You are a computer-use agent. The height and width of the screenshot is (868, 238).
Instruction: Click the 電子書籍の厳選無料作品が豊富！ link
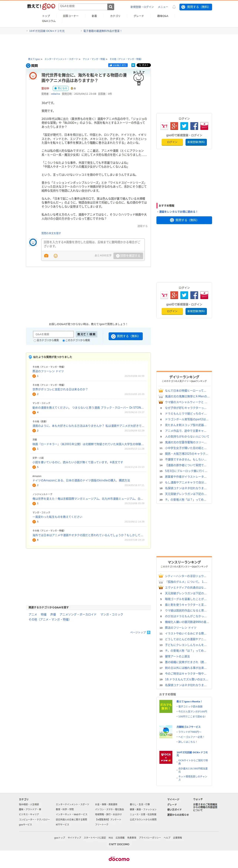(102, 31)
